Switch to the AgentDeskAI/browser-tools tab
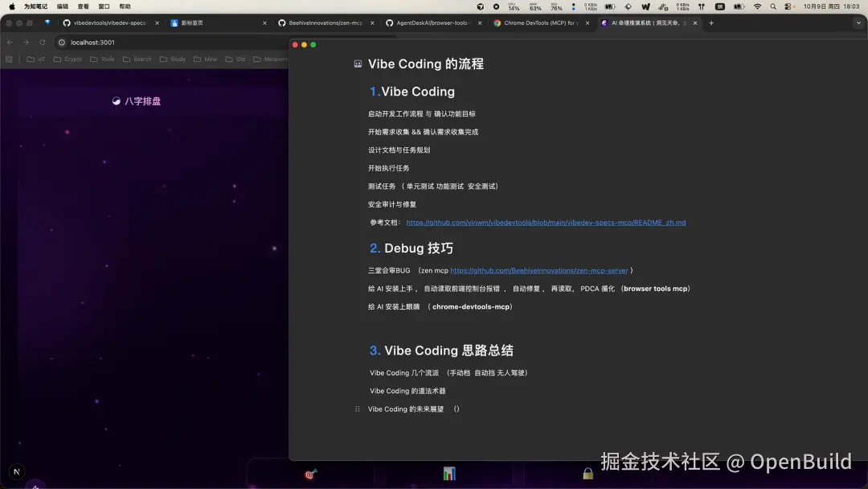Viewport: 868px width, 489px height. (433, 23)
